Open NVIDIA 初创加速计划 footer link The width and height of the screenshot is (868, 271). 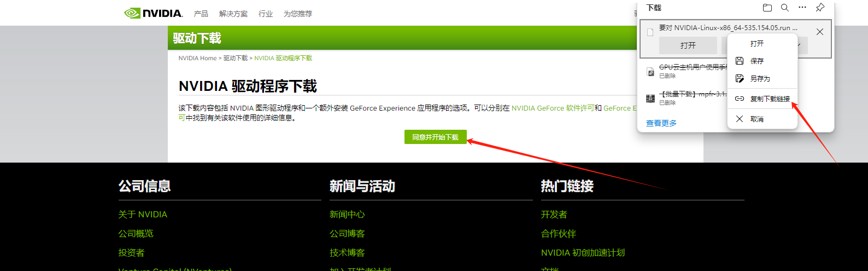pyautogui.click(x=583, y=253)
